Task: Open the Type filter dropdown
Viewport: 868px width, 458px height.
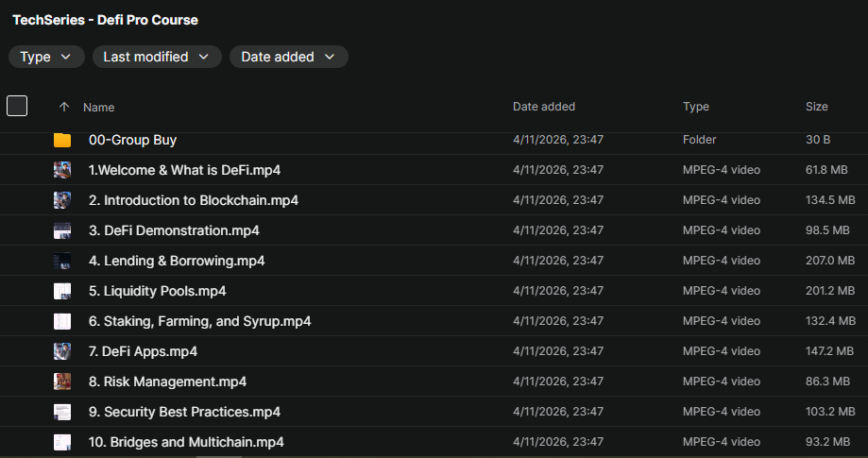Action: click(x=45, y=57)
